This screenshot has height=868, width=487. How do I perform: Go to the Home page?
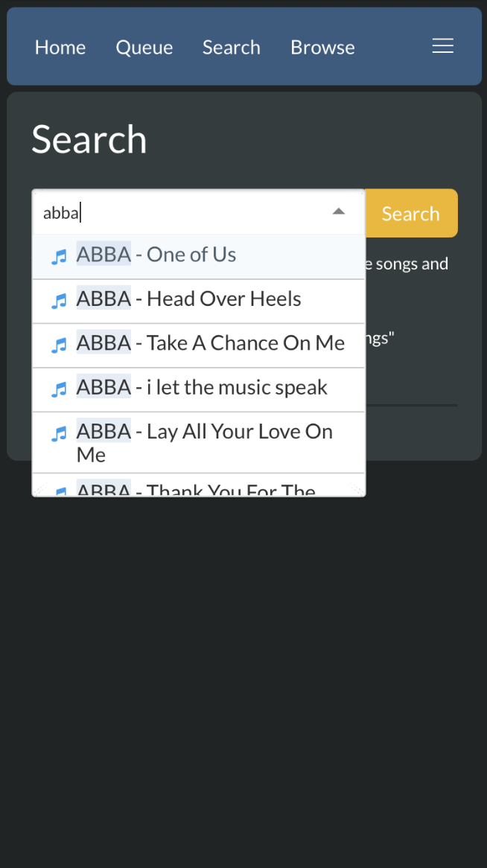click(60, 48)
